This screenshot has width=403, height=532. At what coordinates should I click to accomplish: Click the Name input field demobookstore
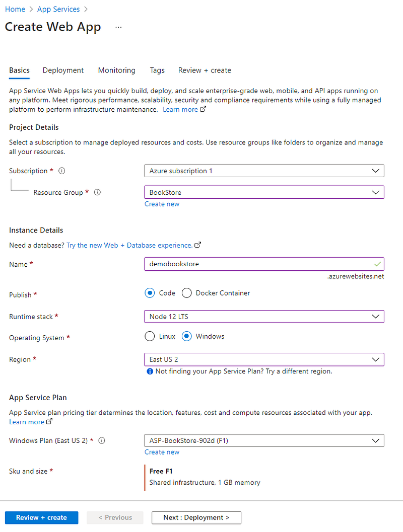tap(264, 264)
